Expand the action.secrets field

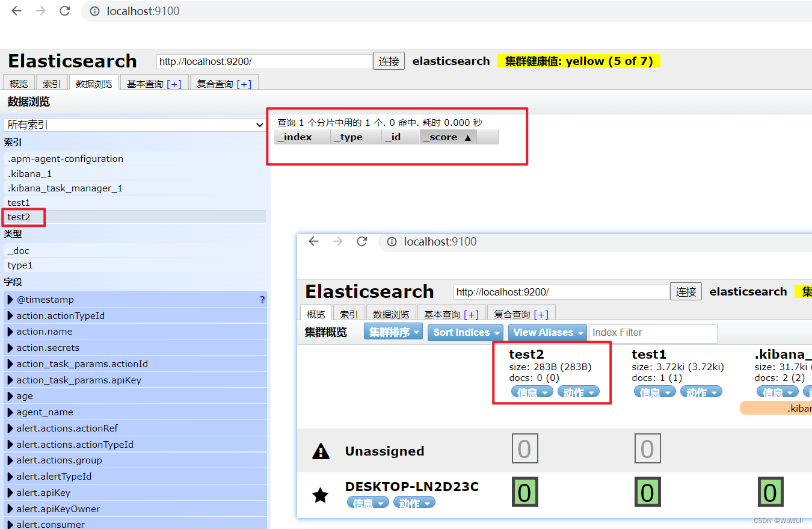pyautogui.click(x=10, y=348)
